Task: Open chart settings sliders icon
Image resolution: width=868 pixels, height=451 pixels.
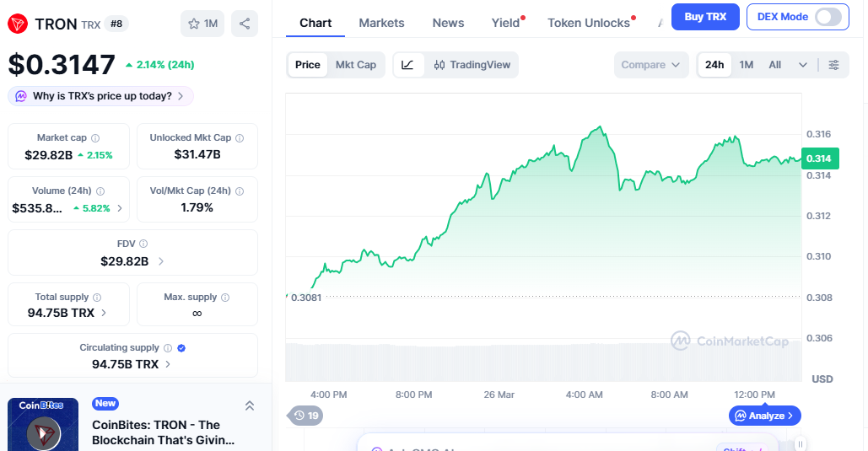Action: coord(833,65)
